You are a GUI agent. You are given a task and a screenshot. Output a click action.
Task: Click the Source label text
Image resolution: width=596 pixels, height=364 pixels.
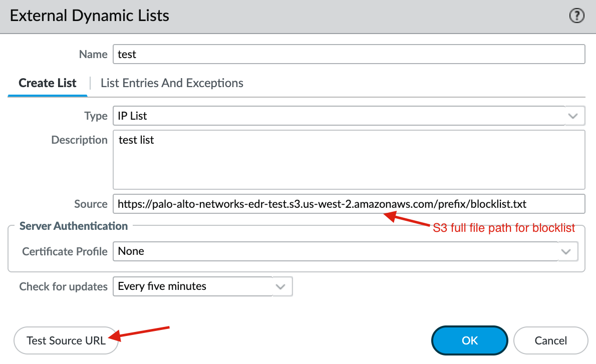91,204
